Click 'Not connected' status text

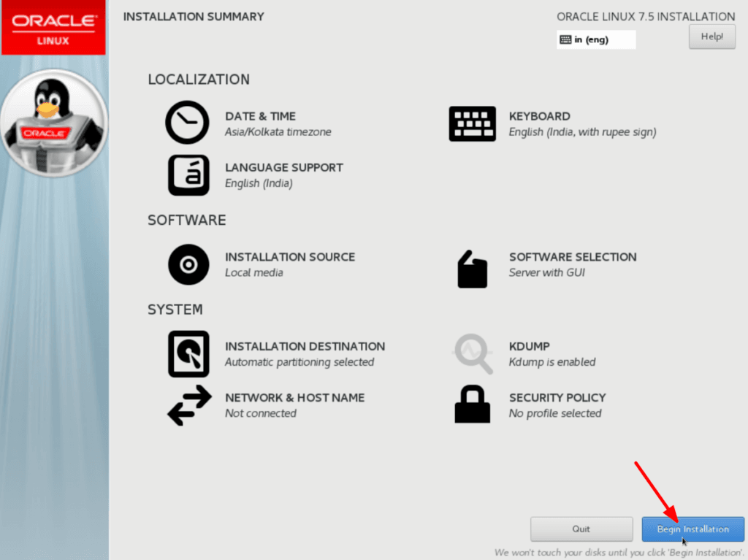261,413
